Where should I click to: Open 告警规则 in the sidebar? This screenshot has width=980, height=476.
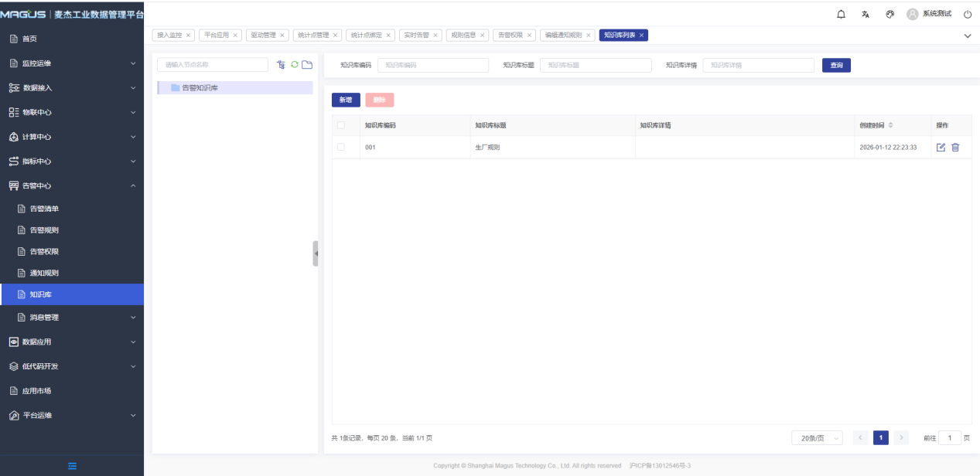point(44,230)
